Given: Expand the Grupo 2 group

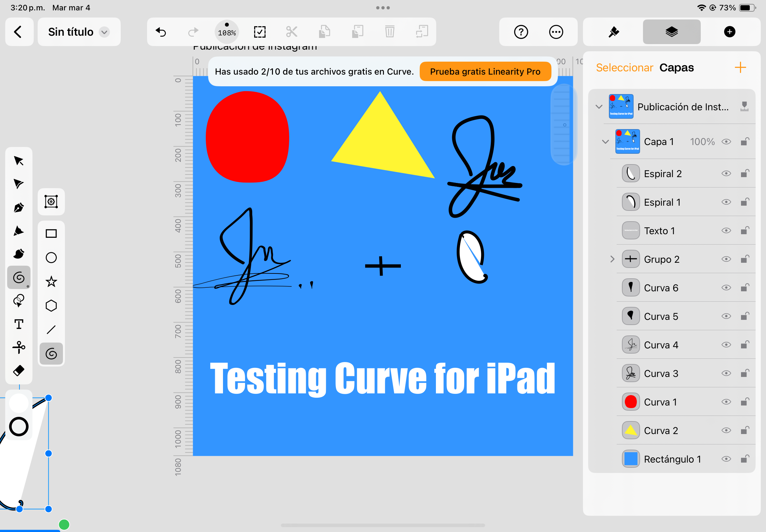Looking at the screenshot, I should coord(612,259).
